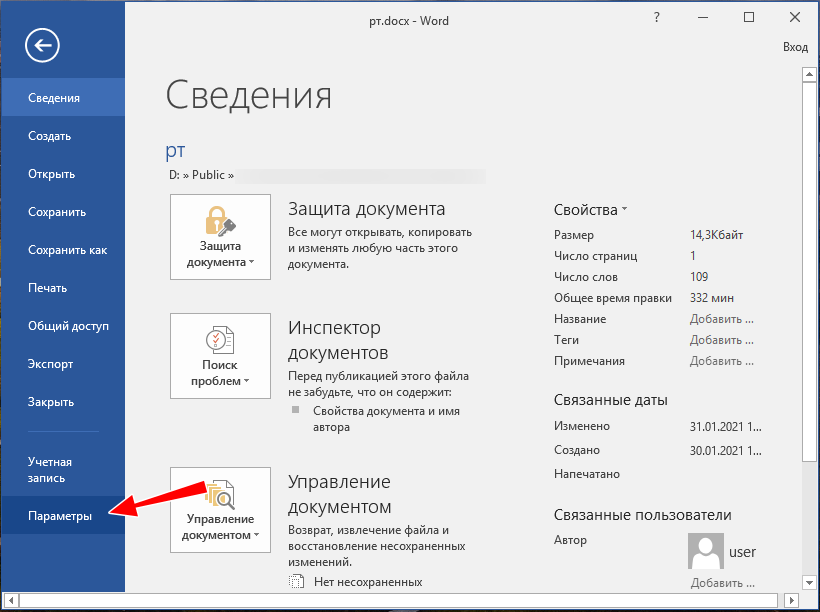Add a title in the Название field
Viewport: 820px width, 612px height.
click(x=721, y=319)
